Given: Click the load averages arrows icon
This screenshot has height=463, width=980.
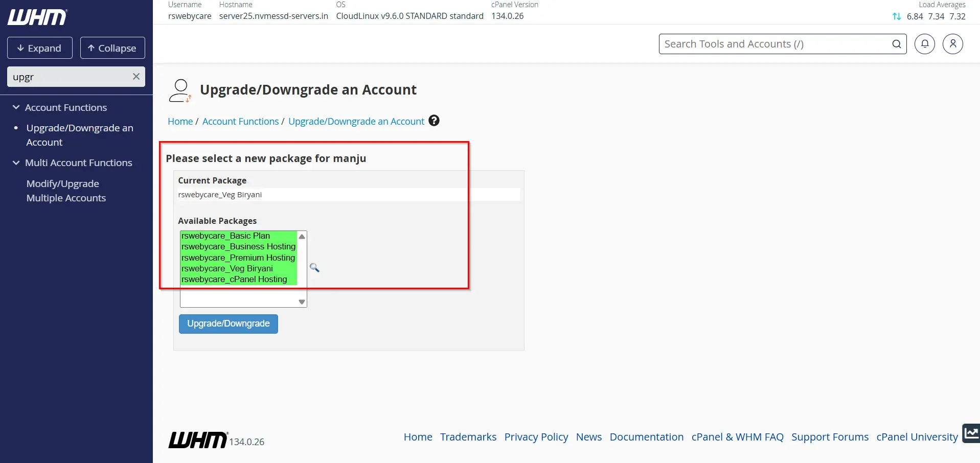Looking at the screenshot, I should click(x=897, y=16).
